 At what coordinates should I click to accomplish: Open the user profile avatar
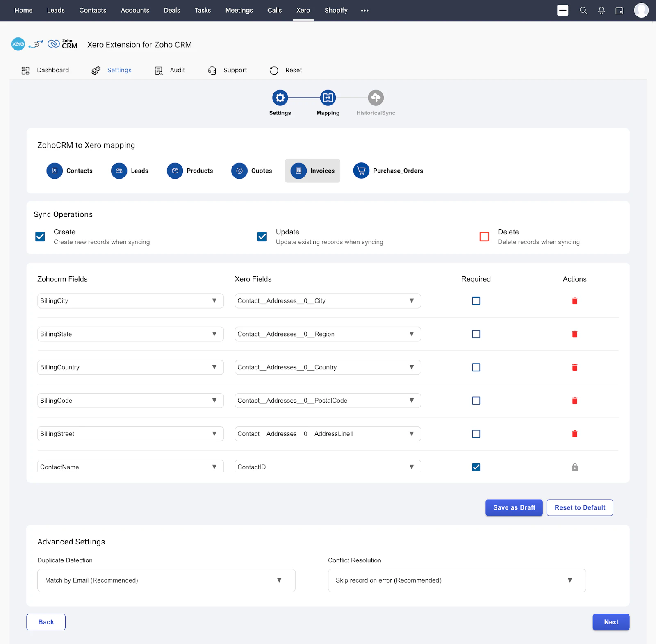(x=641, y=10)
